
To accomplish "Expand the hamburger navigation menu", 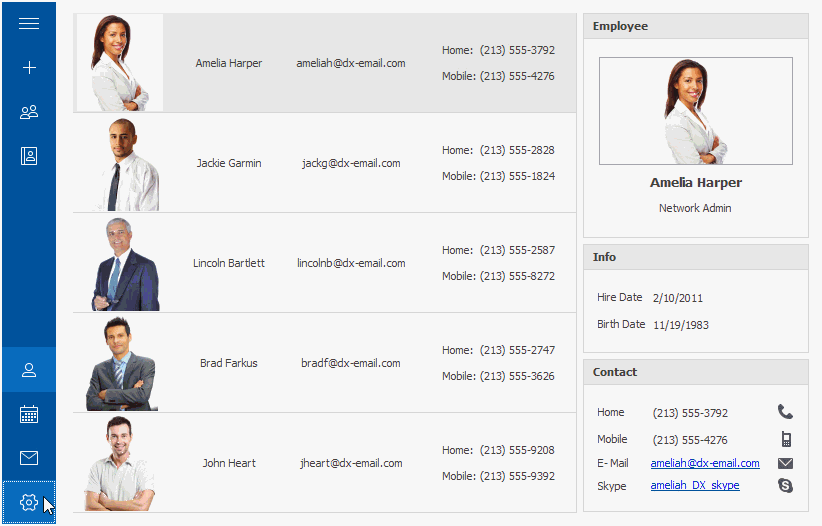I will tap(29, 24).
